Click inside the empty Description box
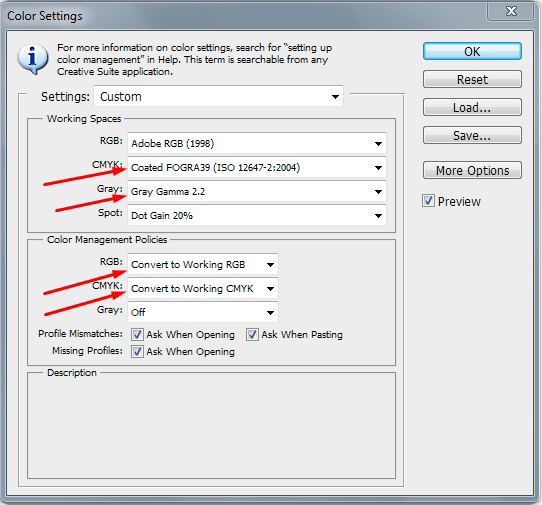The height and width of the screenshot is (505, 542). 211,428
